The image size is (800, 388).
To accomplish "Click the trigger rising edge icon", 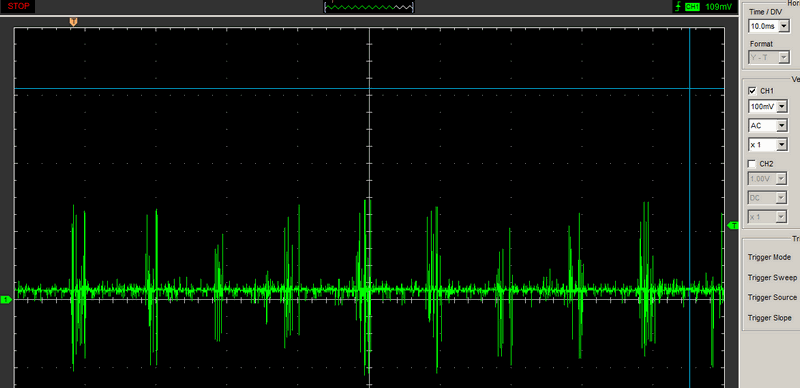I will (x=678, y=7).
